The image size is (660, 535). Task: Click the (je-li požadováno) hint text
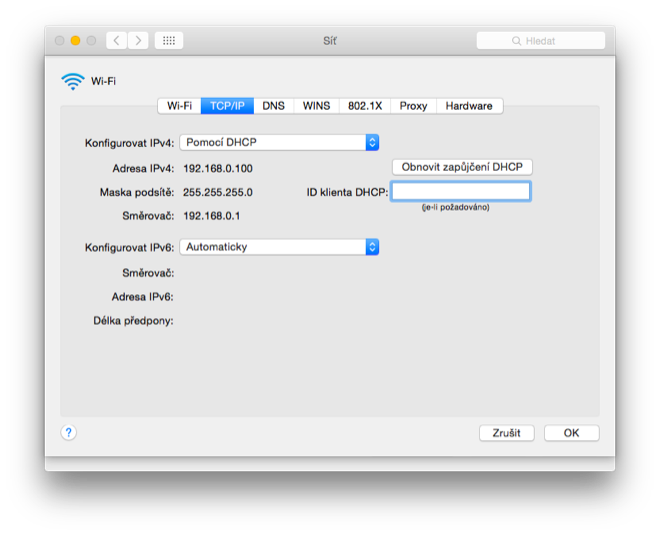[x=455, y=207]
